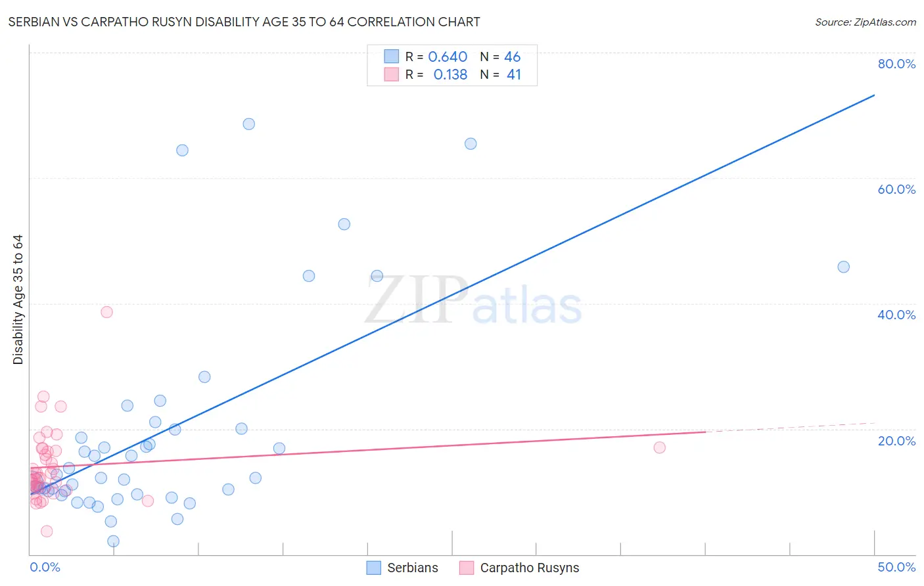Click the 50.0% x-axis label

(896, 567)
